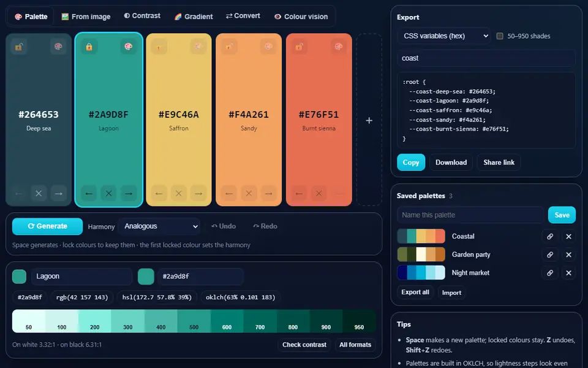Viewport: 588px width, 368px height.
Task: Remove the Deep sea colour card
Action: pyautogui.click(x=39, y=193)
